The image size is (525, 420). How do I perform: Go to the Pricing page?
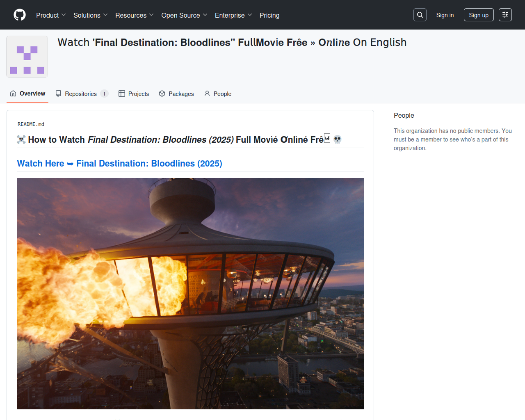(269, 15)
